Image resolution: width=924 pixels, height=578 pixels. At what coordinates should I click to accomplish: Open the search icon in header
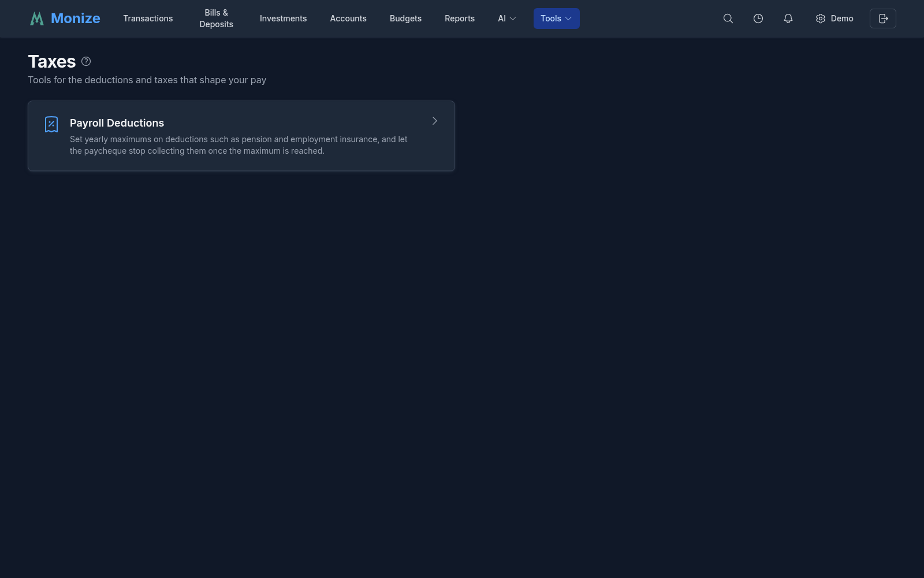[x=728, y=18]
